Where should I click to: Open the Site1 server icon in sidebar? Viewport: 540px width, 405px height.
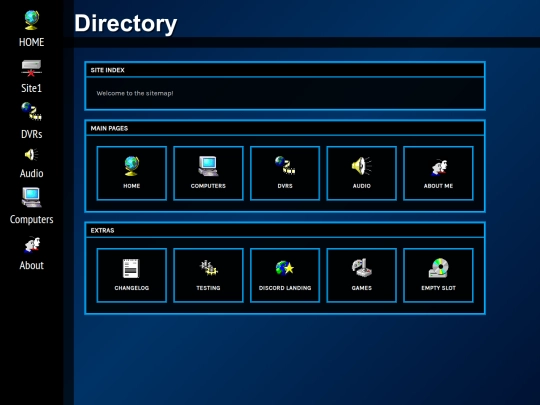pyautogui.click(x=31, y=68)
